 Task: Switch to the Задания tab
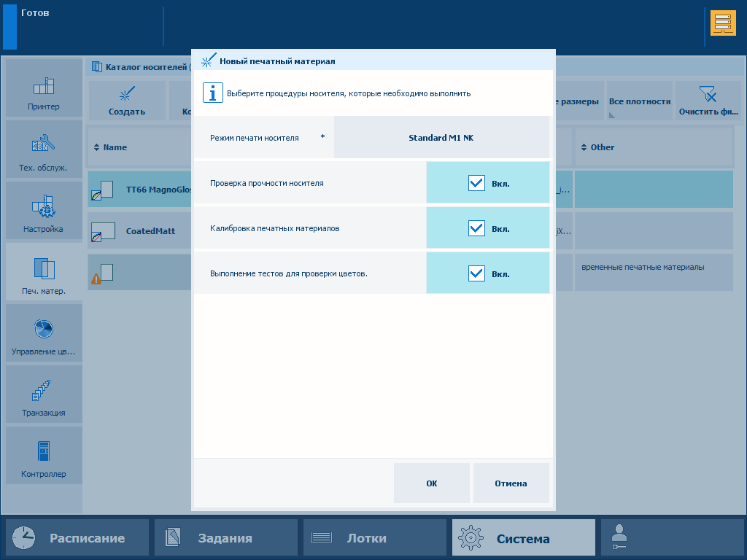(226, 538)
